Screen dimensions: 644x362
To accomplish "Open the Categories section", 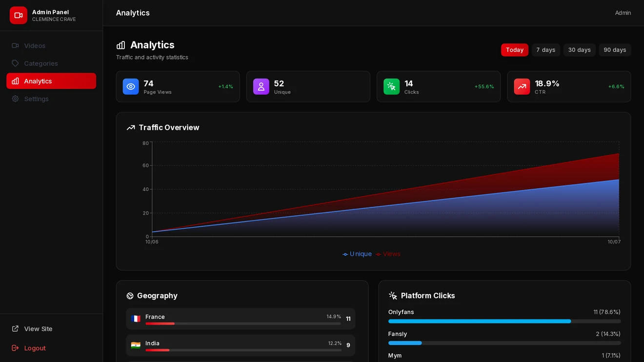I will 51,63.
